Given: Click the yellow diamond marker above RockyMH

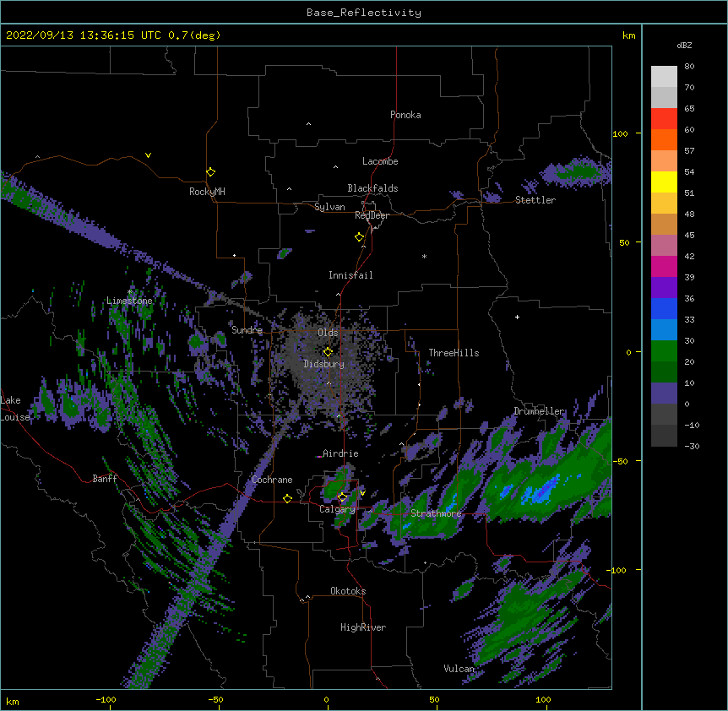Looking at the screenshot, I should 211,172.
